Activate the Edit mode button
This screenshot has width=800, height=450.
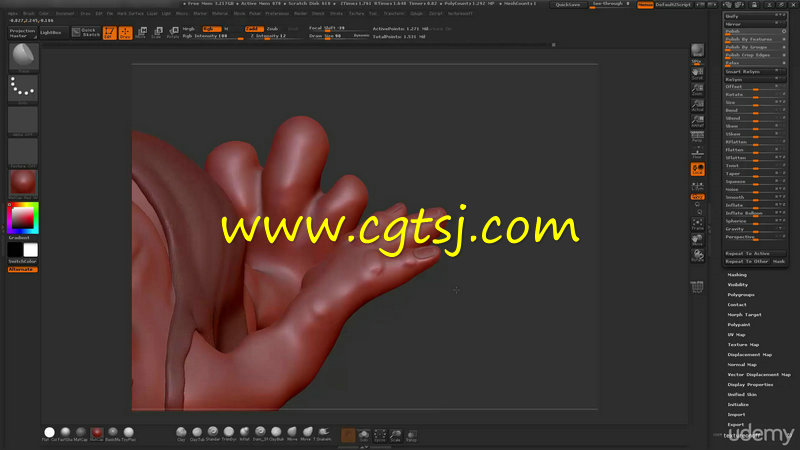(110, 33)
